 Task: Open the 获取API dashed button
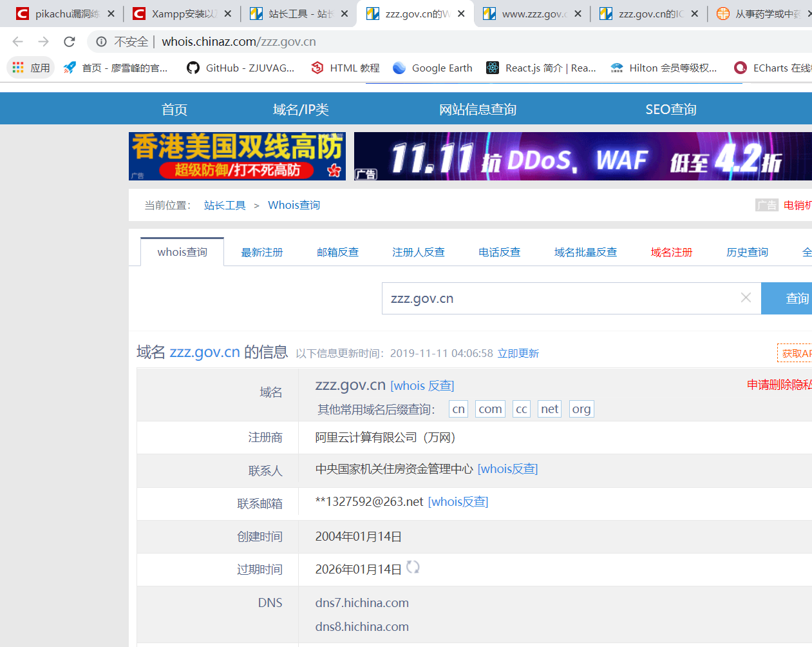click(795, 353)
